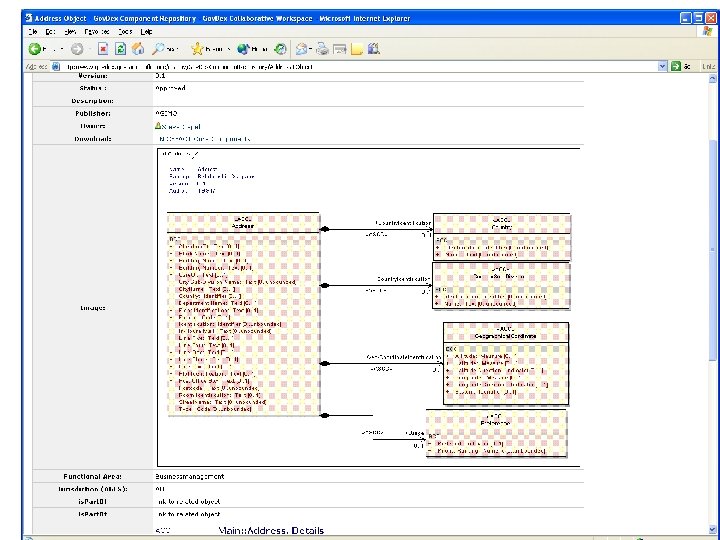Open the Favorites menu
This screenshot has width=720, height=540.
[96, 31]
